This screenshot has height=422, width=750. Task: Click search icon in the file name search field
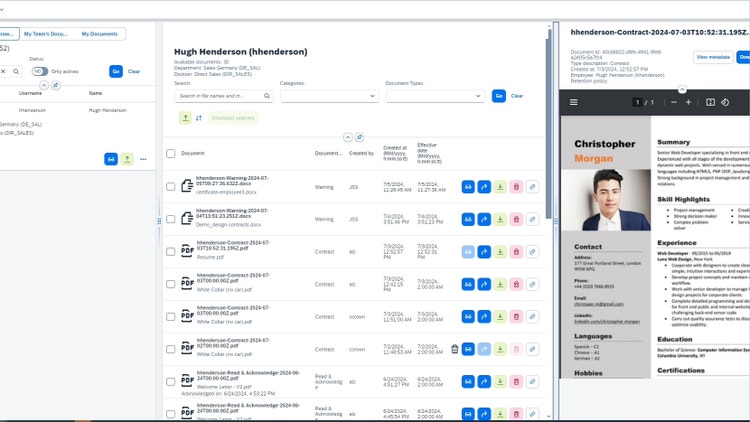coord(267,96)
